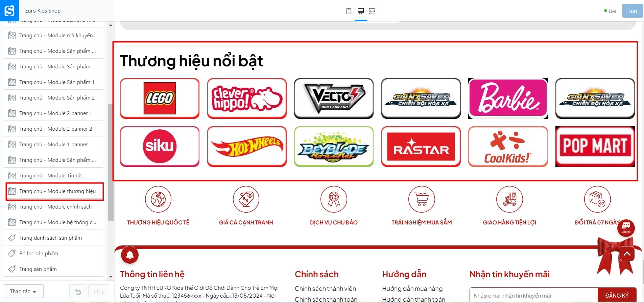Click the Sapo logo icon
The height and width of the screenshot is (303, 644).
click(x=9, y=10)
